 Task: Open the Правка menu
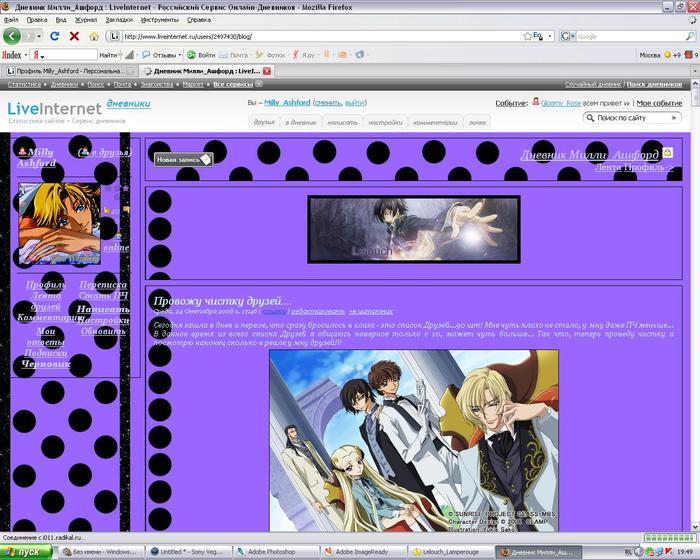click(37, 20)
